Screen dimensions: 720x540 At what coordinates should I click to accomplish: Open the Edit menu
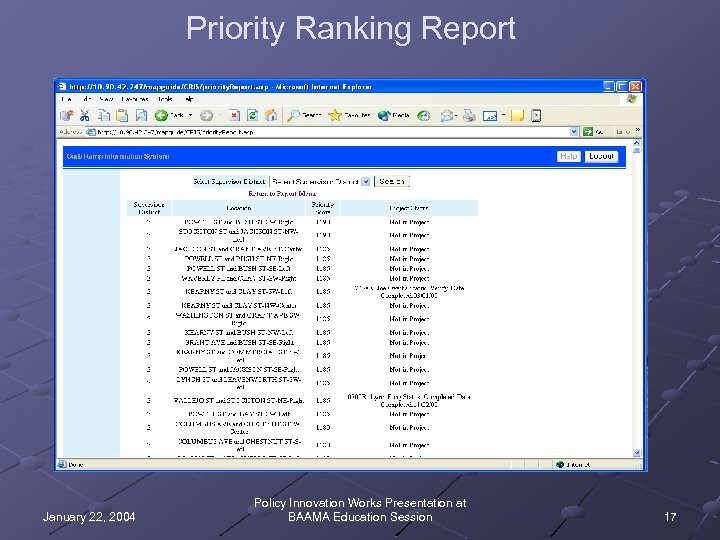click(87, 99)
